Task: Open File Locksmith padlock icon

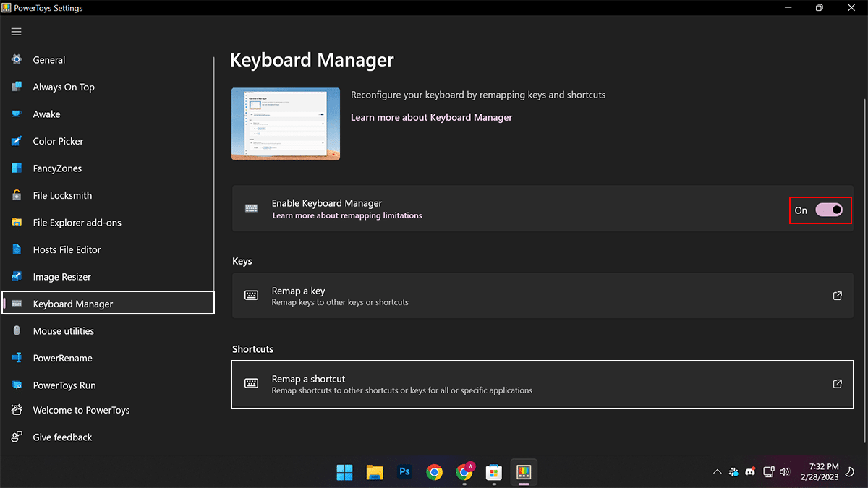Action: click(x=17, y=196)
